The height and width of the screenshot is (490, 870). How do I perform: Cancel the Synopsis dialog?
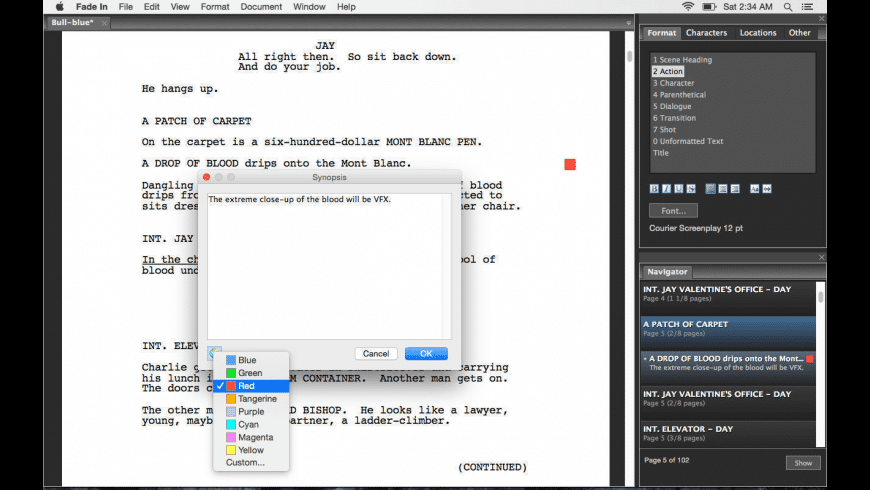[376, 353]
